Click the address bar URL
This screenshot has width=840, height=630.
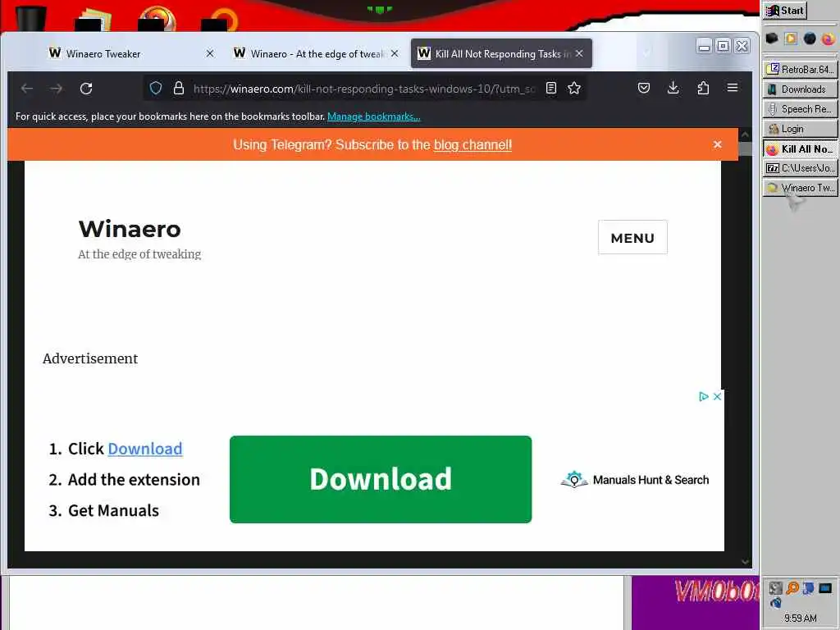click(x=364, y=89)
